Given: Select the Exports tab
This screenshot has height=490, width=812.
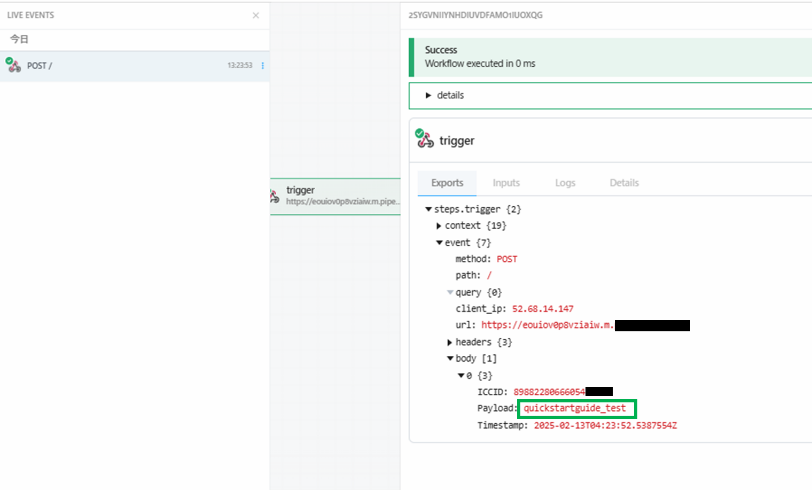Looking at the screenshot, I should [x=447, y=183].
